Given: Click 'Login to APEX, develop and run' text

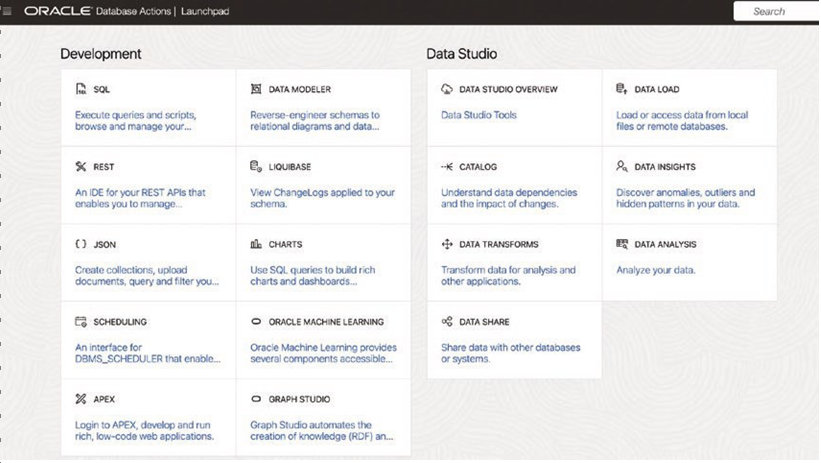Looking at the screenshot, I should tap(144, 431).
